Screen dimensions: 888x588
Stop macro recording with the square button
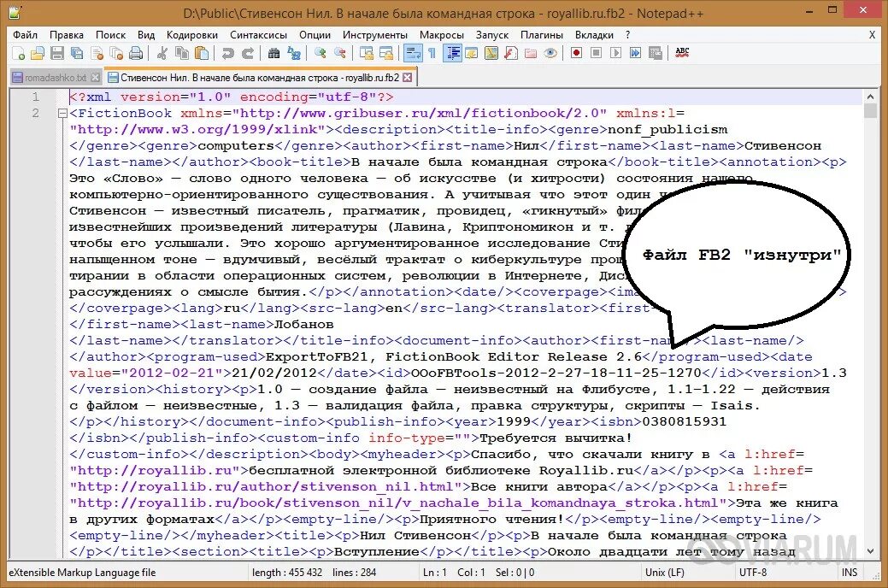(x=597, y=53)
